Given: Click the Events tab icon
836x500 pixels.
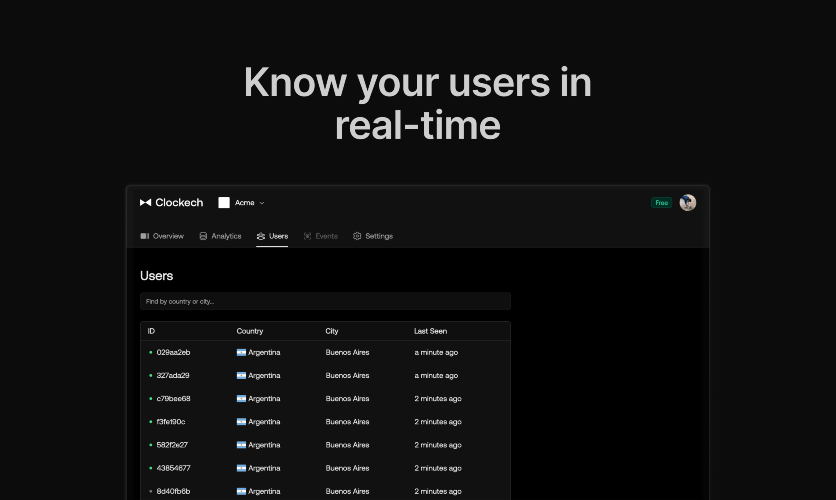Looking at the screenshot, I should (308, 236).
